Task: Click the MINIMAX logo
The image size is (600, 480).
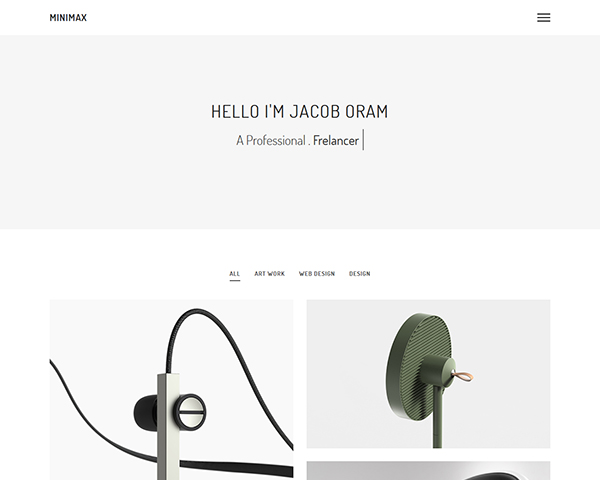Action: coord(68,18)
